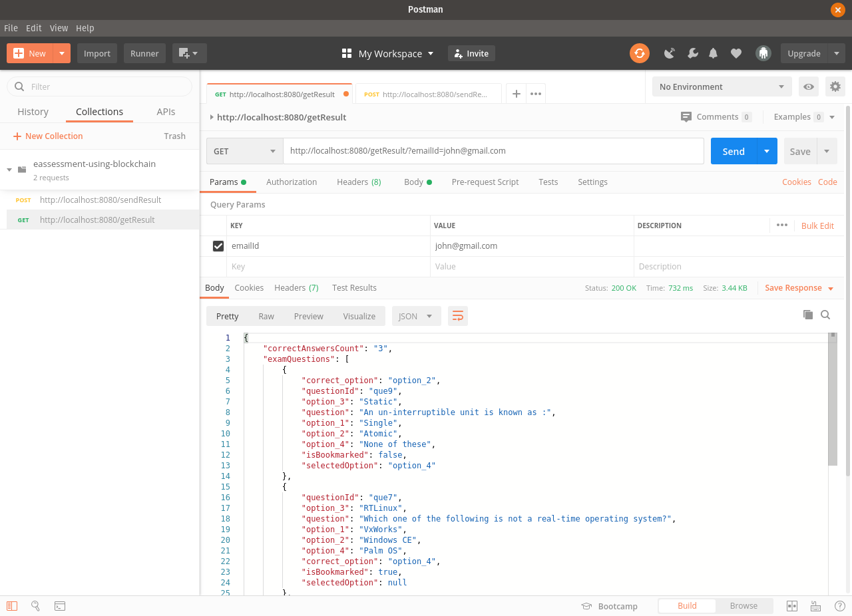
Task: Click the sidebar Filter search field
Action: coord(99,86)
